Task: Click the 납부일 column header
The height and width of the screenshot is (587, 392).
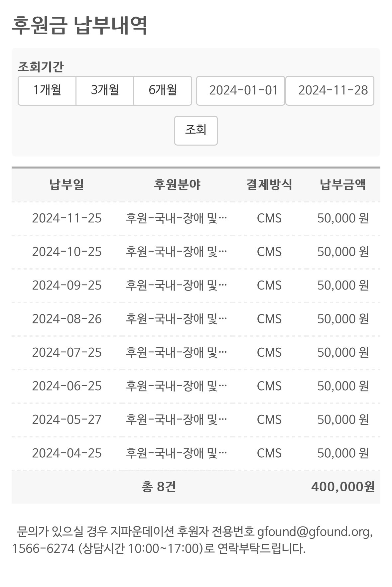Action: point(66,184)
